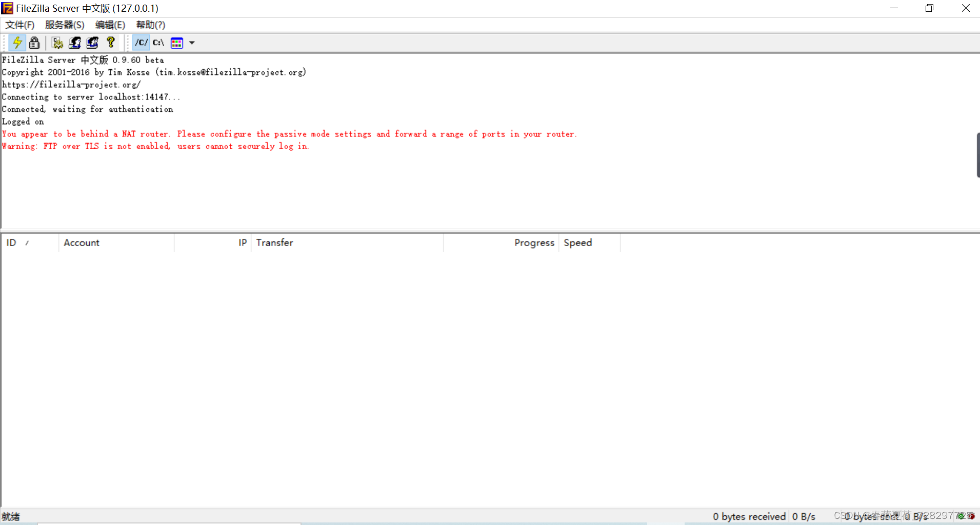Click the Progress column header
The image size is (980, 525).
click(x=501, y=243)
